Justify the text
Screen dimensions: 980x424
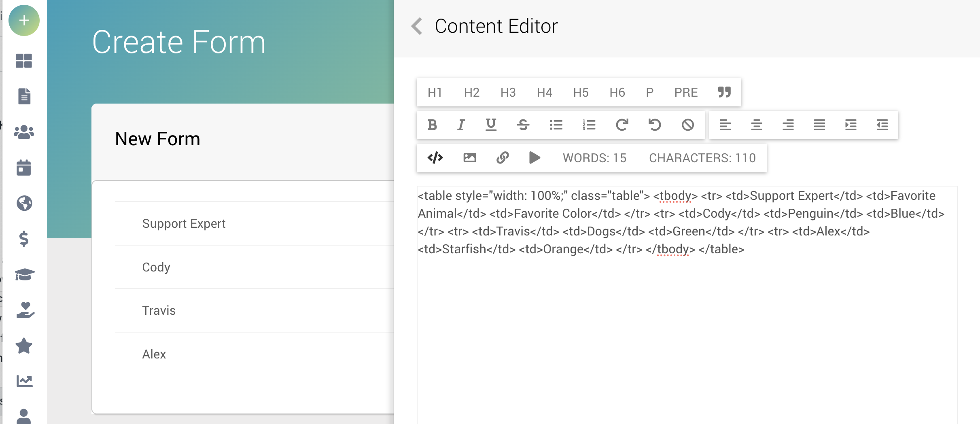819,125
